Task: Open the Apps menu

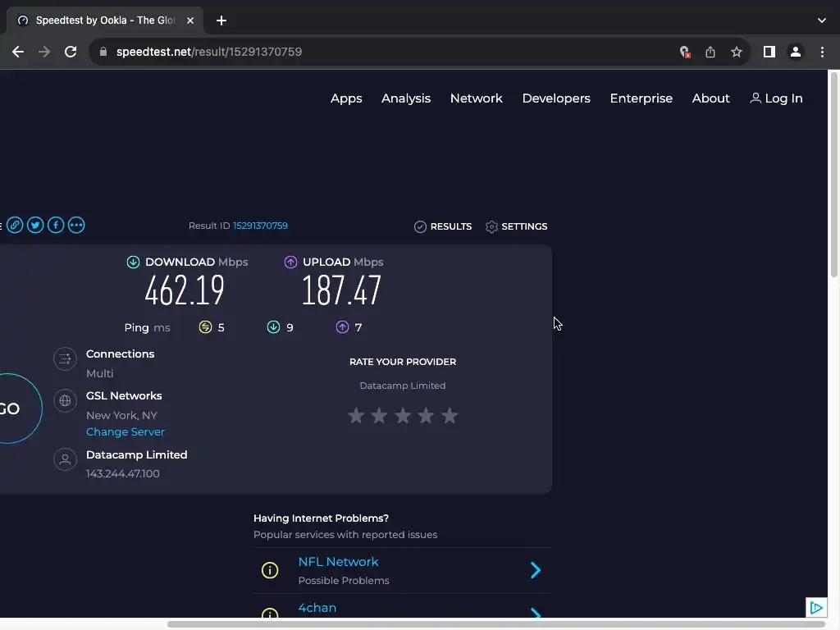Action: (x=346, y=98)
